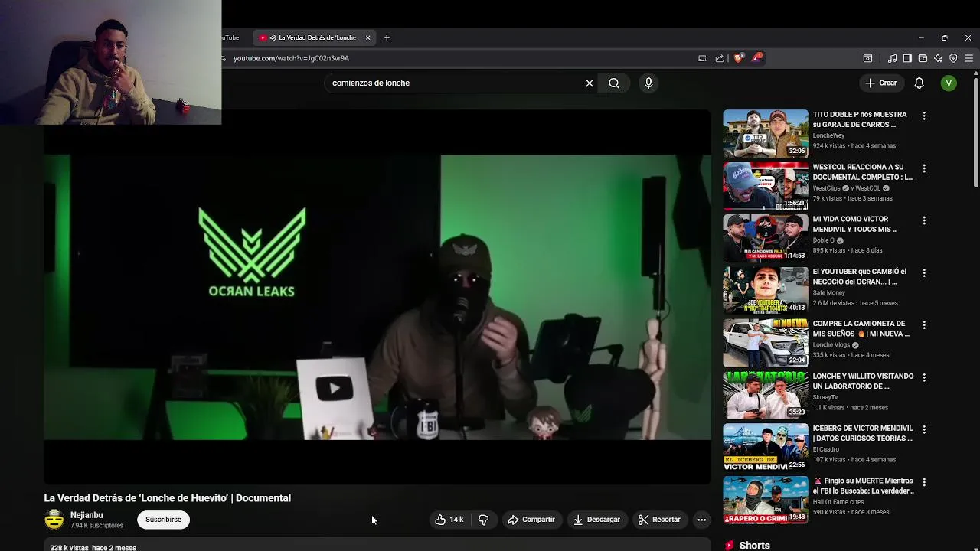Open Hall Of Fame cLips channel name
This screenshot has width=980, height=551.
click(838, 502)
